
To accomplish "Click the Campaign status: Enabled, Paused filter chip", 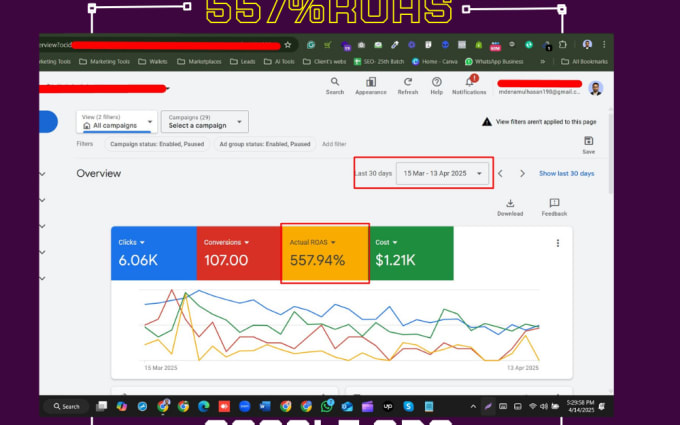I will (x=157, y=144).
